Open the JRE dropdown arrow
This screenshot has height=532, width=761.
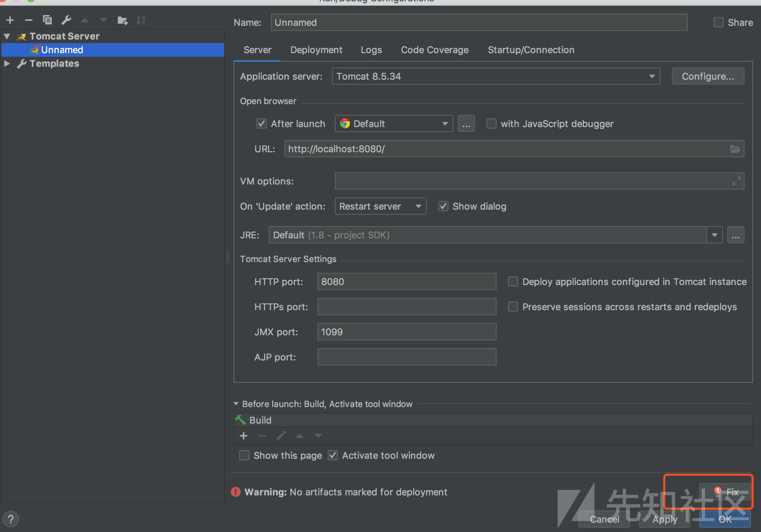[714, 235]
